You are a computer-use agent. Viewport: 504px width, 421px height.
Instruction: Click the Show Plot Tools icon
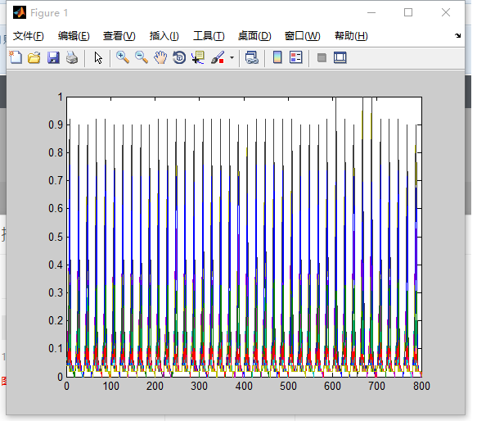(340, 58)
